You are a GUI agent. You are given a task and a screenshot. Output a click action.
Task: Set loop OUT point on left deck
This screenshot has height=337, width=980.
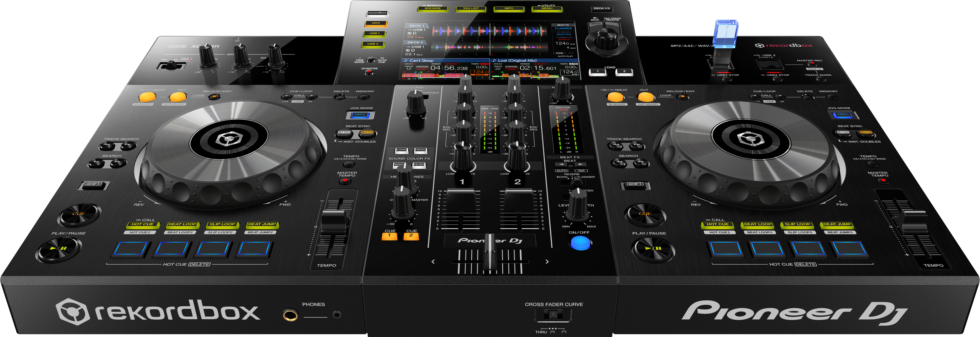pyautogui.click(x=177, y=97)
